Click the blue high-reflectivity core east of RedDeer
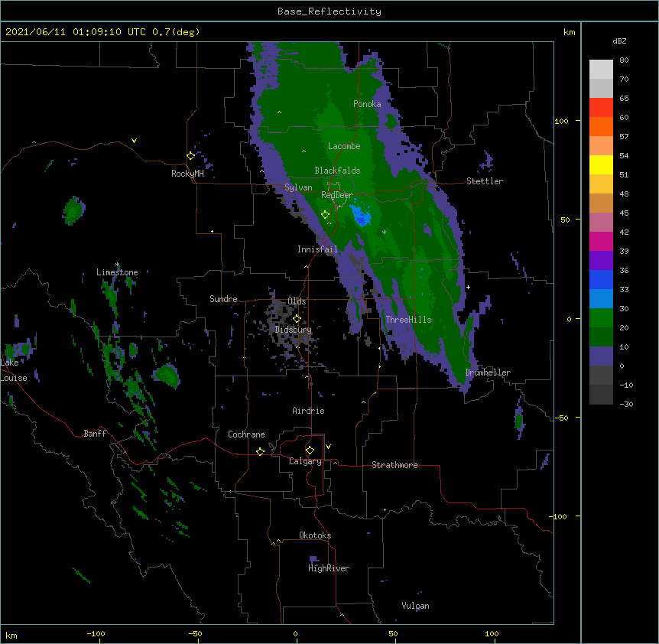This screenshot has height=644, width=659. tap(361, 214)
